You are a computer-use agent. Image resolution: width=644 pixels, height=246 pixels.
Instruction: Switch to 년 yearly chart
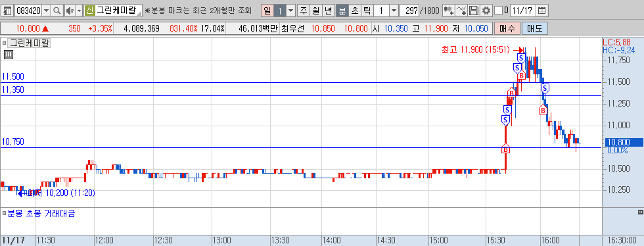(329, 11)
